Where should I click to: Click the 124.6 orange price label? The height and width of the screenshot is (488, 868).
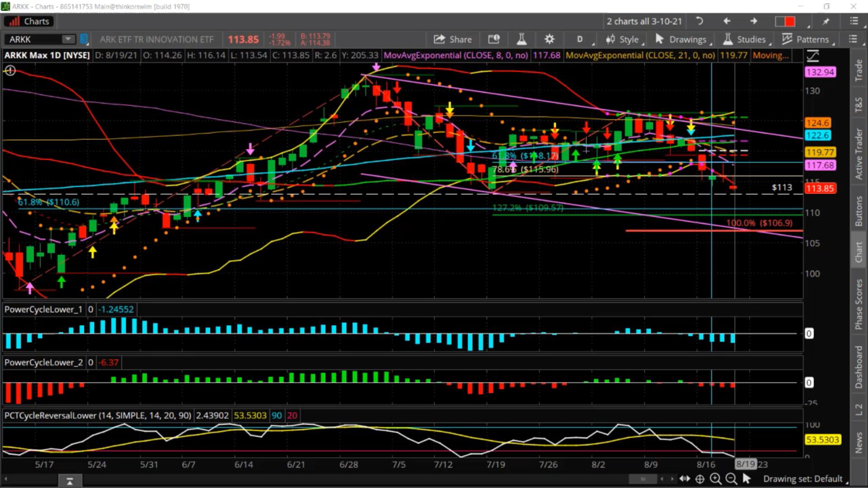click(x=818, y=123)
